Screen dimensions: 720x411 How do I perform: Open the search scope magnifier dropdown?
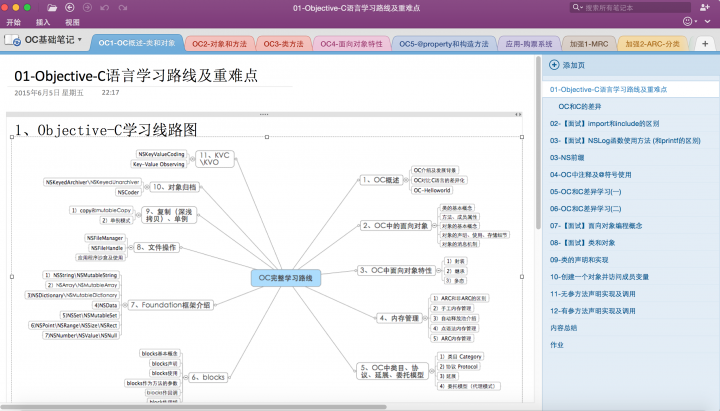[x=576, y=7]
